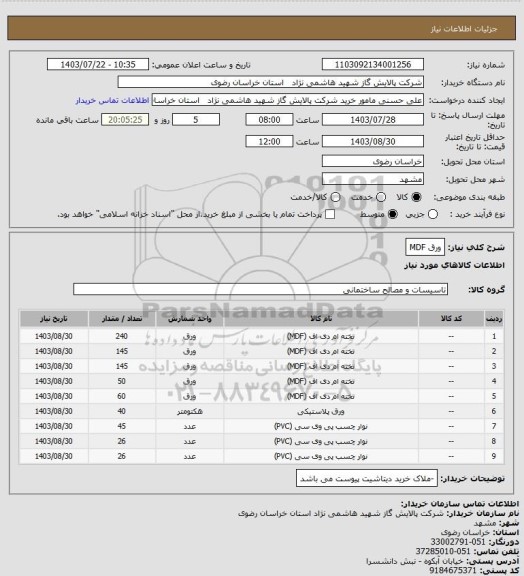The width and height of the screenshot is (524, 576).
Task: Click the delivery city field مشهد
Action: (373, 179)
